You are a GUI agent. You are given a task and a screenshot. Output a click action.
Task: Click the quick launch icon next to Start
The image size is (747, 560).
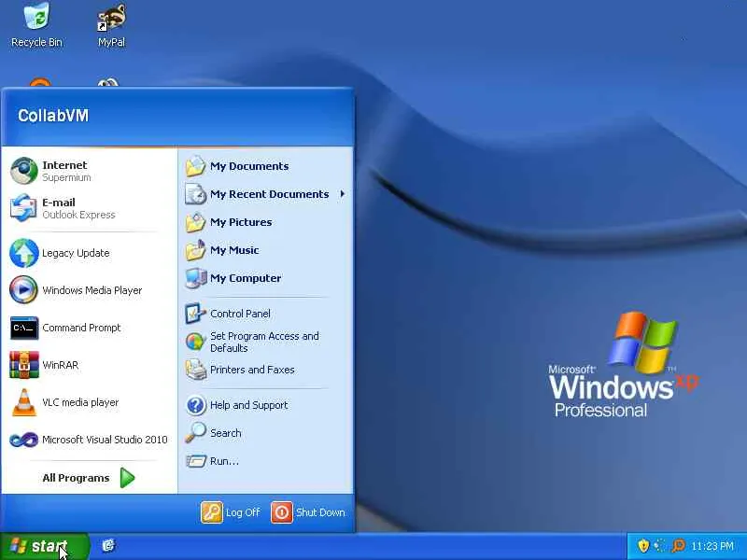(108, 546)
